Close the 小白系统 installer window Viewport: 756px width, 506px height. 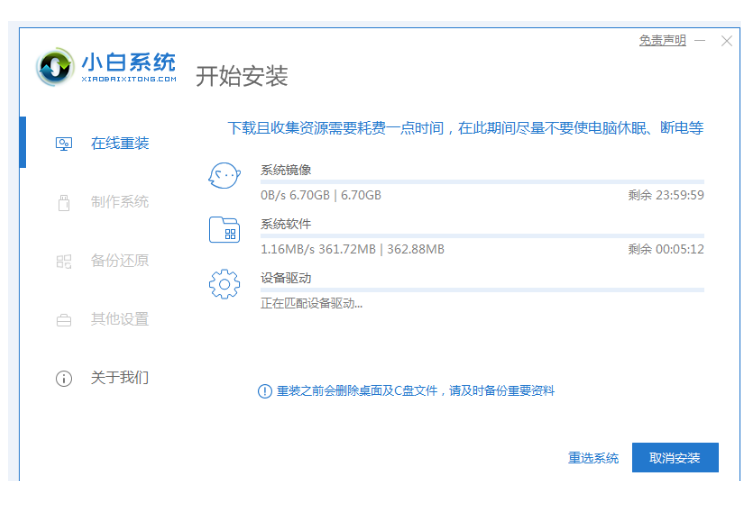pyautogui.click(x=727, y=41)
